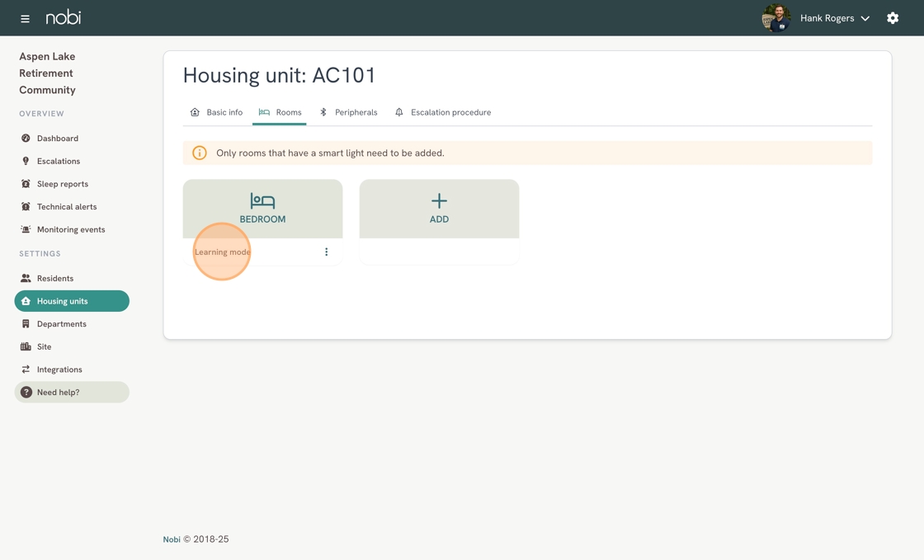Navigate to Residents settings
This screenshot has height=560, width=924.
54,279
